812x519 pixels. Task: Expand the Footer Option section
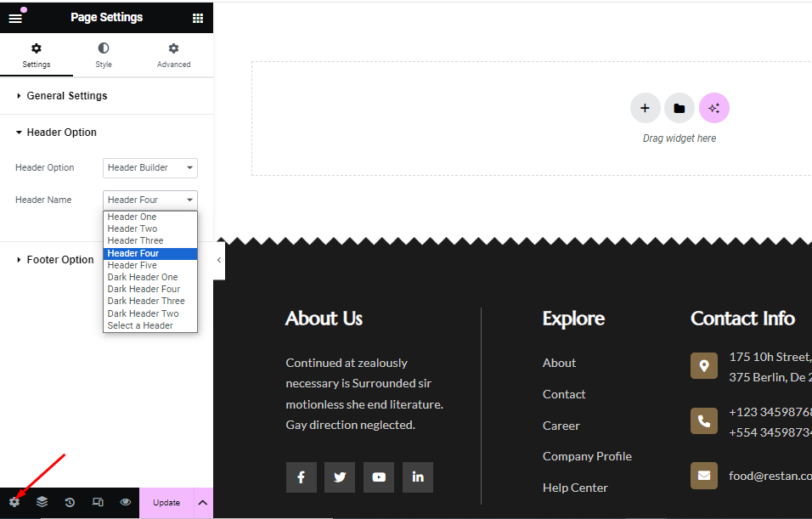coord(59,260)
